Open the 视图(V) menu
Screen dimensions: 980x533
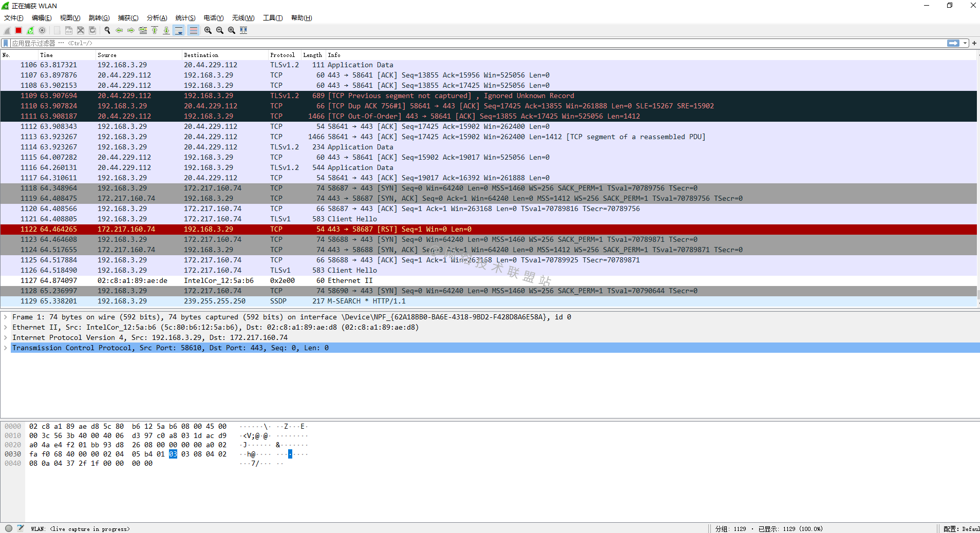point(70,18)
